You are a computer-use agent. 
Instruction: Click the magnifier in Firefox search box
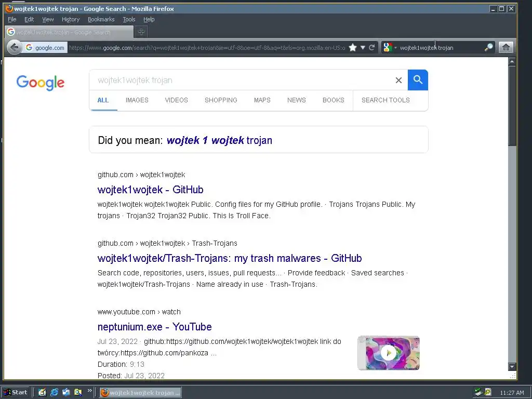(488, 47)
